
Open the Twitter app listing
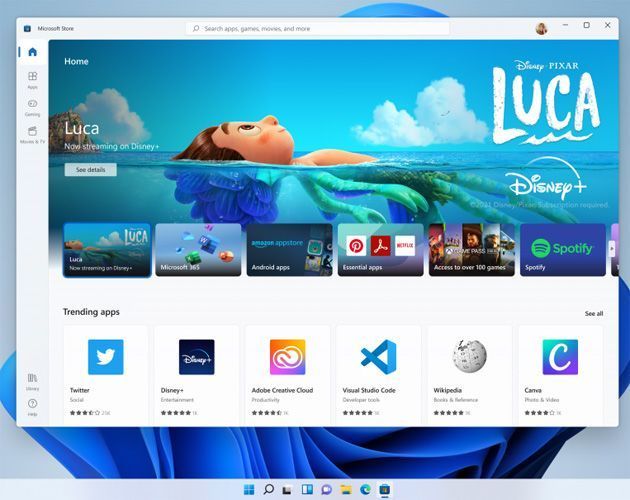[x=105, y=370]
